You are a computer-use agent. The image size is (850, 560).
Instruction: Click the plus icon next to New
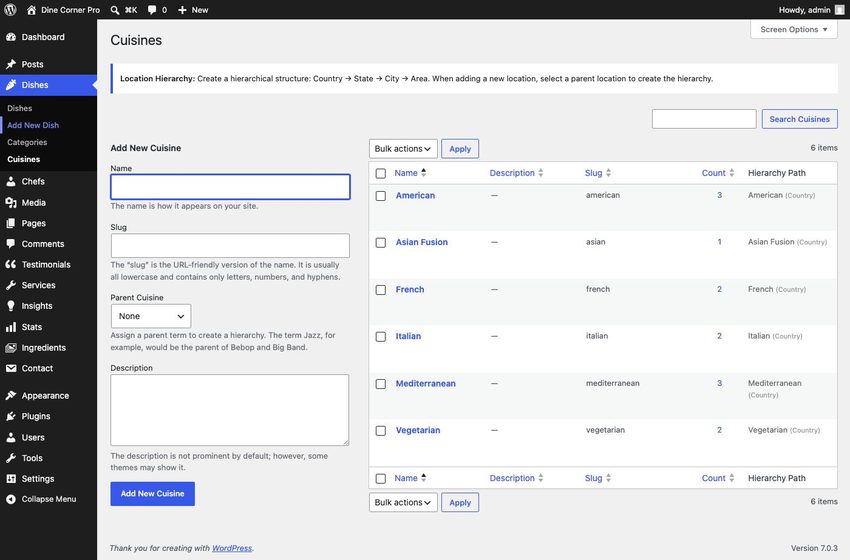tap(182, 10)
